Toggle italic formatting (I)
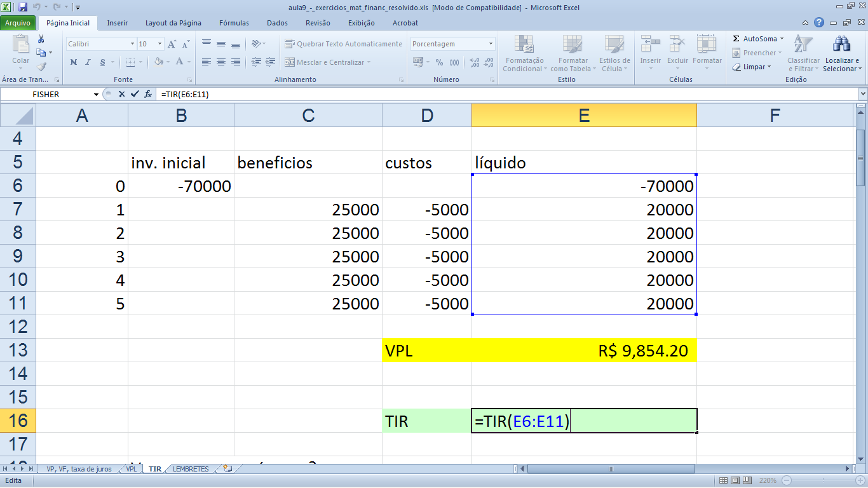This screenshot has width=868, height=488. coord(87,62)
